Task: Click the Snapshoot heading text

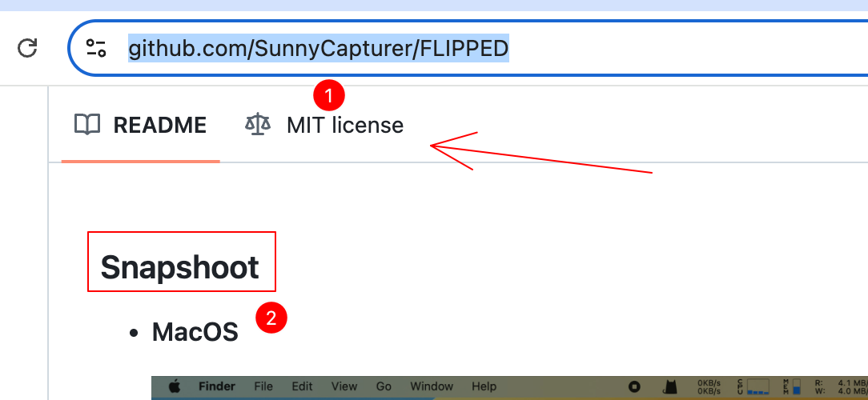Action: [x=179, y=268]
